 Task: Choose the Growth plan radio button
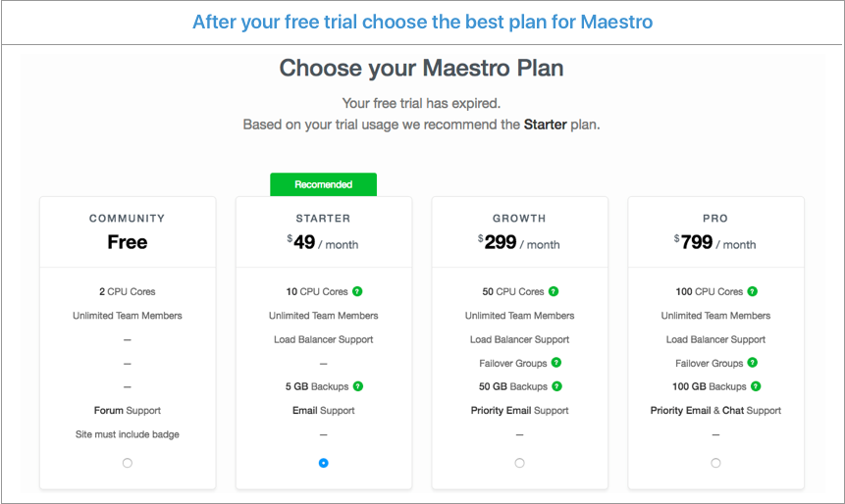[520, 463]
